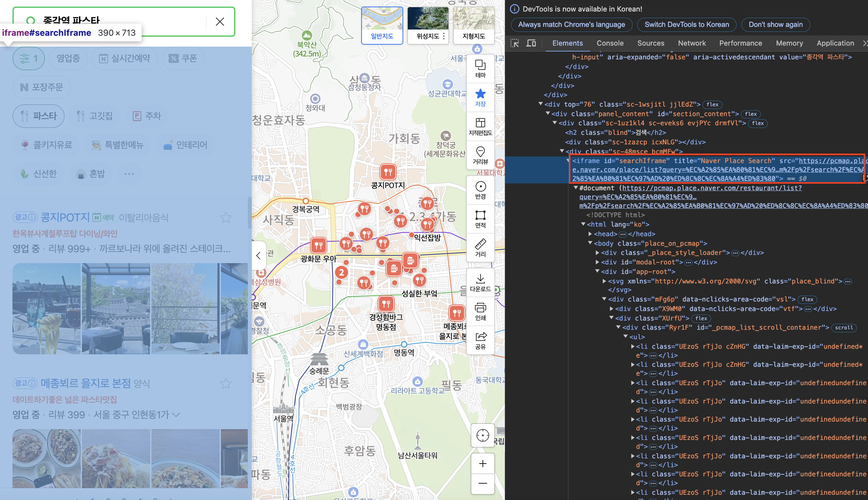Open the Network tab in DevTools
The width and height of the screenshot is (868, 500).
(691, 43)
